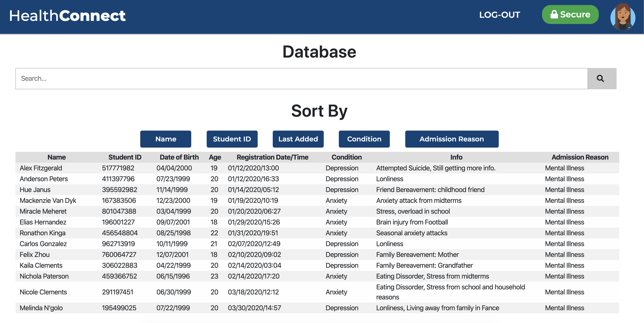The height and width of the screenshot is (323, 644).
Task: Click the HealthConnect logo
Action: pyautogui.click(x=67, y=16)
